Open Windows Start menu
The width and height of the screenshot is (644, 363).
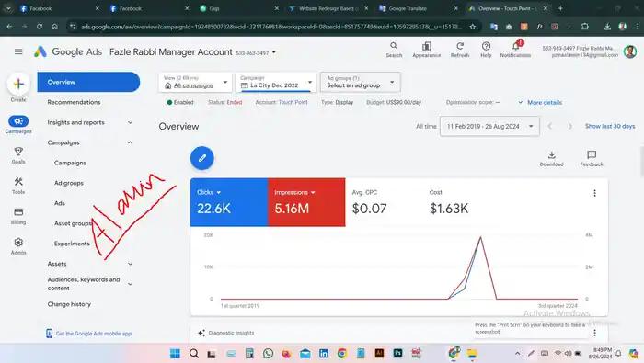tap(175, 354)
